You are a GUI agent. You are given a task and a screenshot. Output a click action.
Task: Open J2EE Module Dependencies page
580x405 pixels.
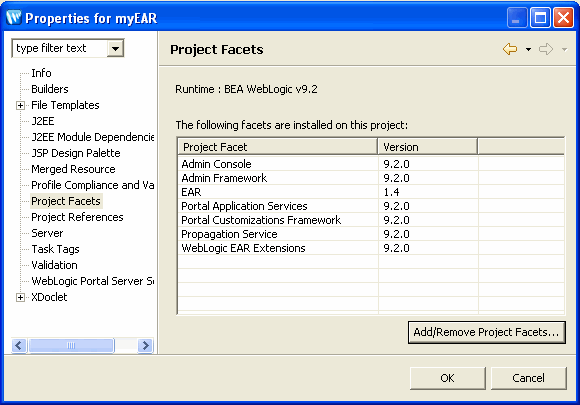click(x=92, y=137)
